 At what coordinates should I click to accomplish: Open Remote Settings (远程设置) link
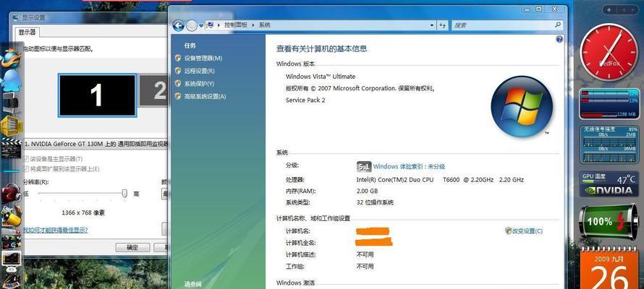199,71
